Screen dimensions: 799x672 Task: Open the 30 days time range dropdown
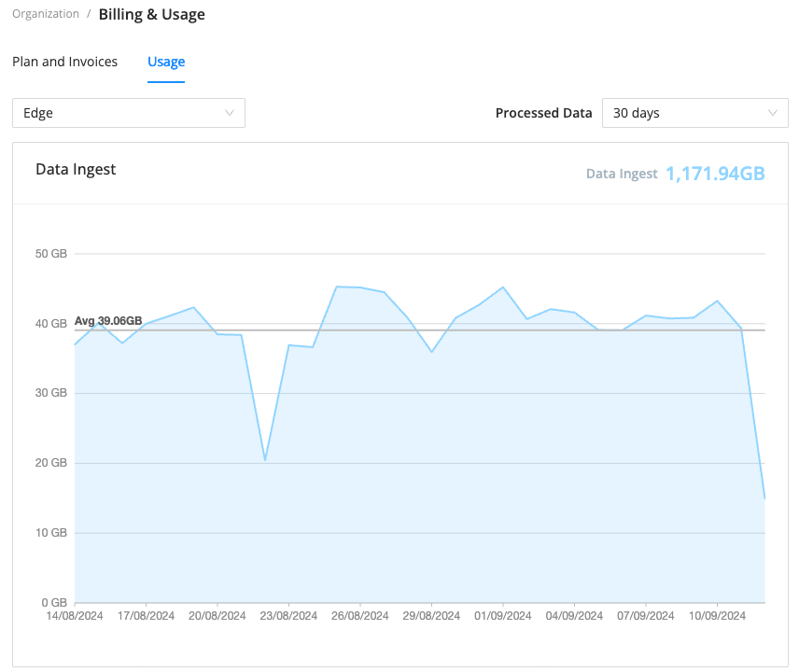click(x=694, y=112)
